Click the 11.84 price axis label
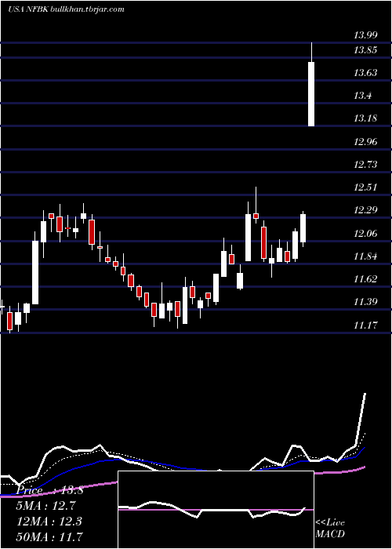The image size is (392, 549). (x=365, y=256)
